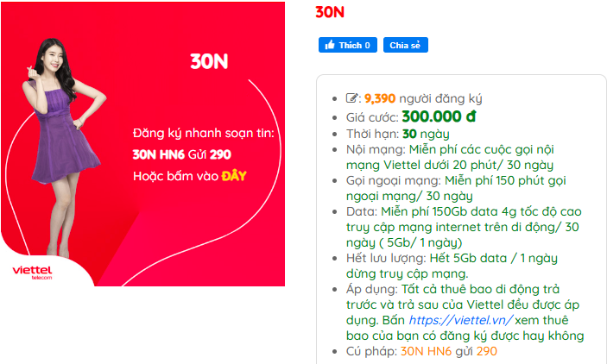Click the banner's 30N HN6 Gửi 290 text
Viewport: 607px width, 364px height.
(182, 155)
